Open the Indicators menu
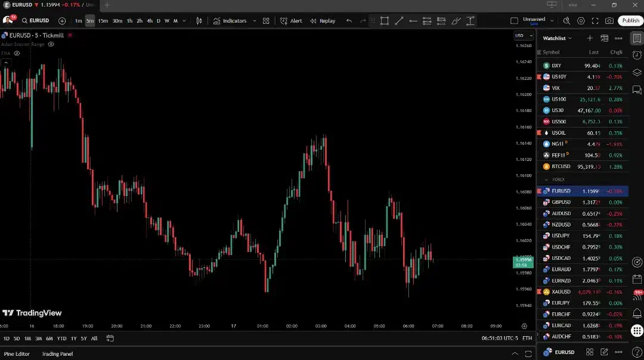 click(230, 21)
